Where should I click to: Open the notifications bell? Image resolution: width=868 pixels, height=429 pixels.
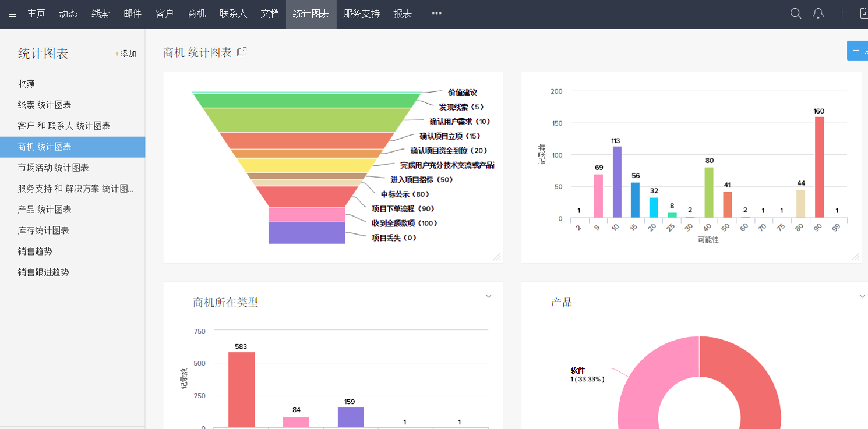tap(818, 14)
